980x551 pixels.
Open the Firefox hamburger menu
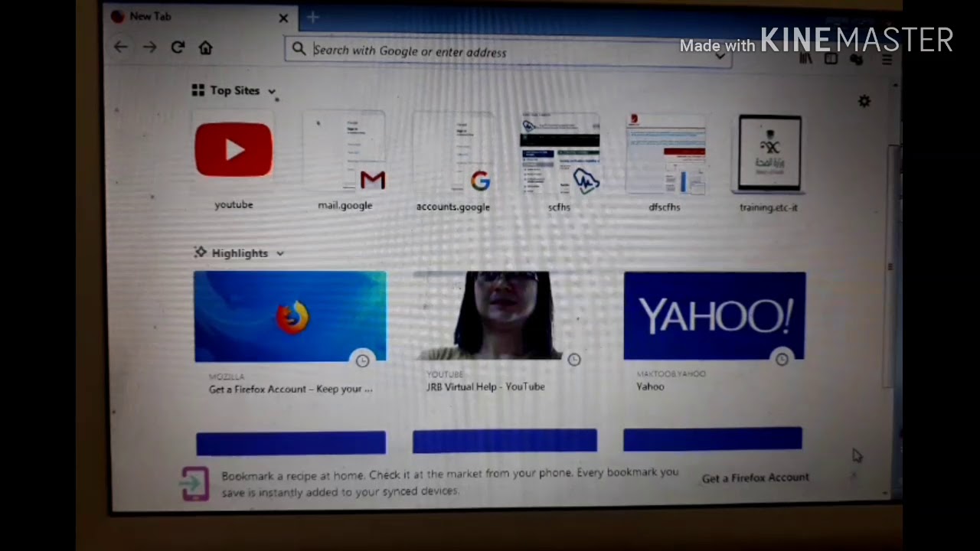tap(887, 59)
